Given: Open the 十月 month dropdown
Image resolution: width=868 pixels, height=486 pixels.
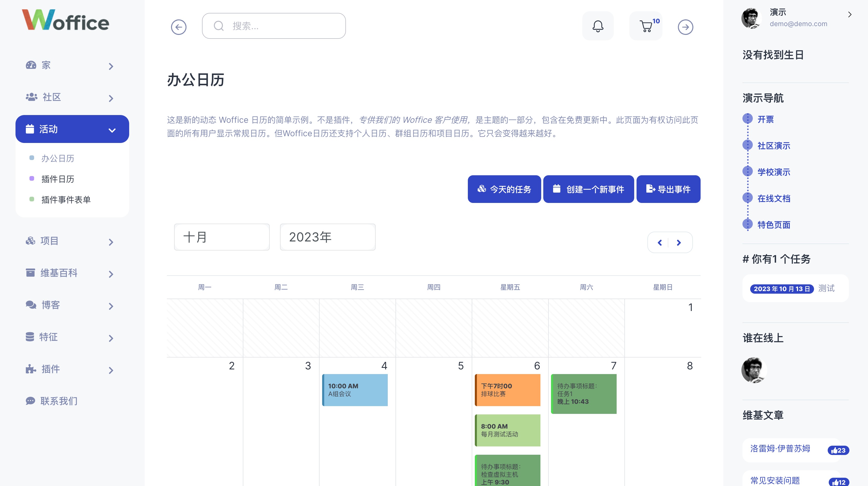Looking at the screenshot, I should [222, 237].
